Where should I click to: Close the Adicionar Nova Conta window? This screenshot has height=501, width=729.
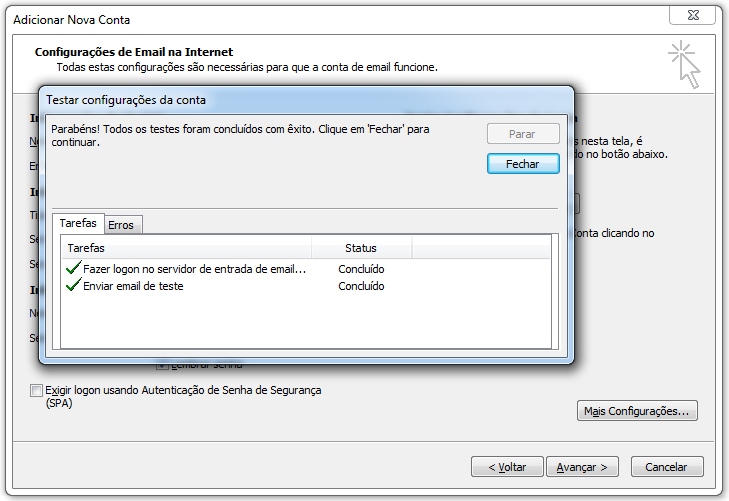click(692, 15)
